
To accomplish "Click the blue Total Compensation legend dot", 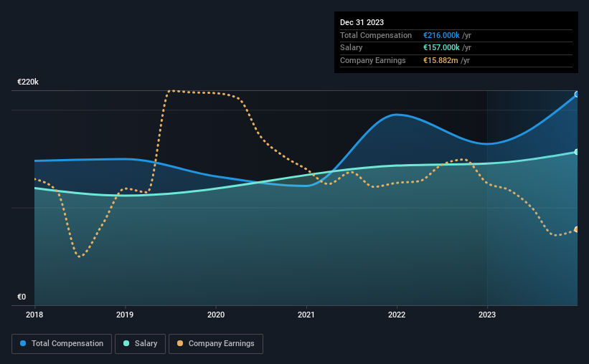I will tap(23, 343).
